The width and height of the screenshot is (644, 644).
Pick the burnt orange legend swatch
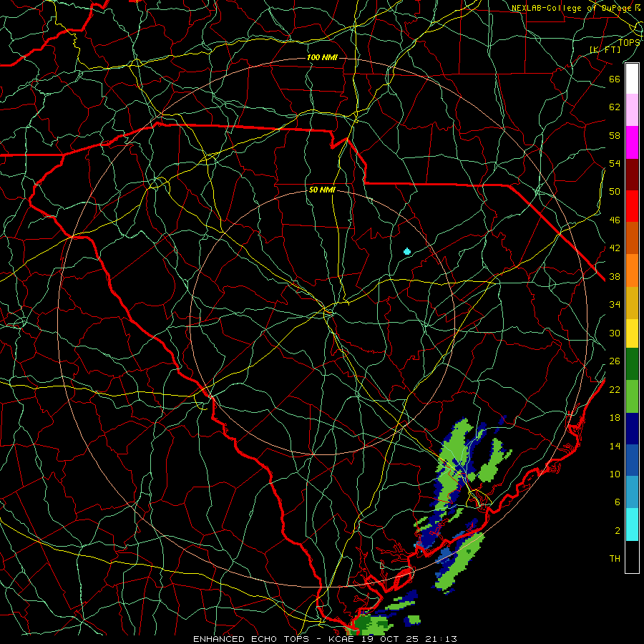click(632, 238)
